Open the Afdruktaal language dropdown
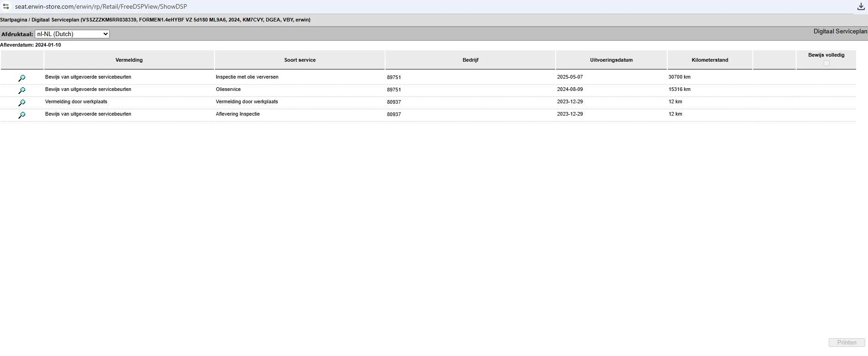868x356 pixels. tap(72, 34)
